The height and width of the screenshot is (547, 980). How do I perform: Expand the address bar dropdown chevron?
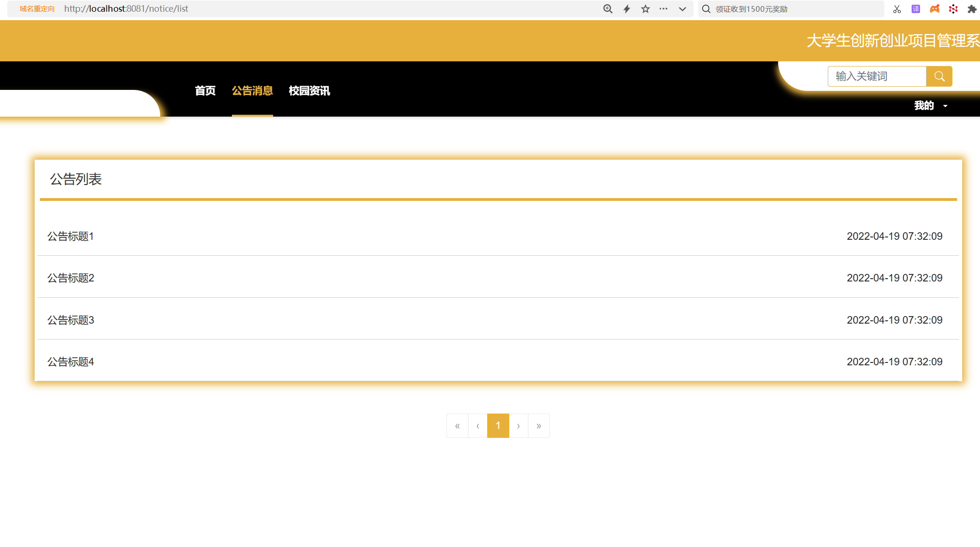(x=683, y=9)
